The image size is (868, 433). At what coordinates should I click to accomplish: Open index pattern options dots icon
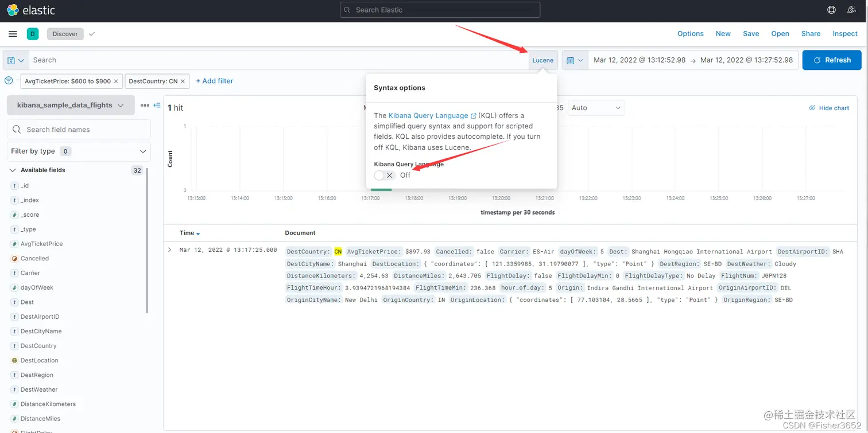(145, 105)
